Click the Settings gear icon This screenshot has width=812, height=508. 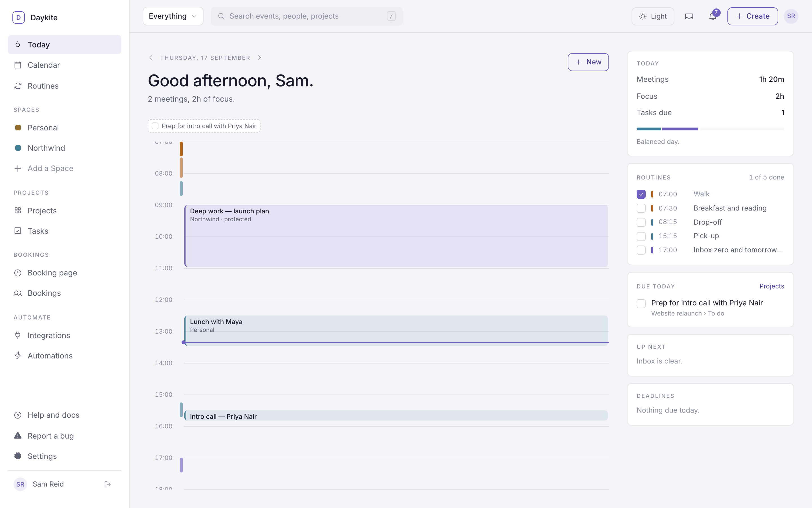click(x=18, y=456)
